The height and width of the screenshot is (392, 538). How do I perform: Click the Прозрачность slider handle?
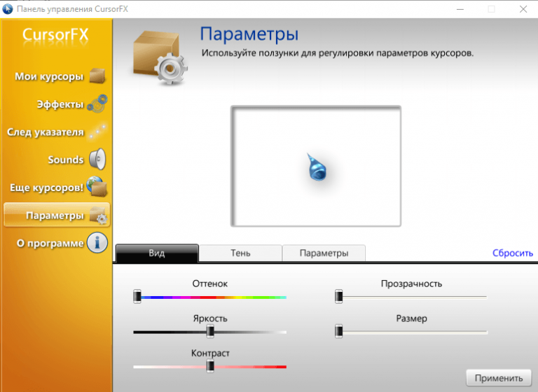[x=339, y=296]
